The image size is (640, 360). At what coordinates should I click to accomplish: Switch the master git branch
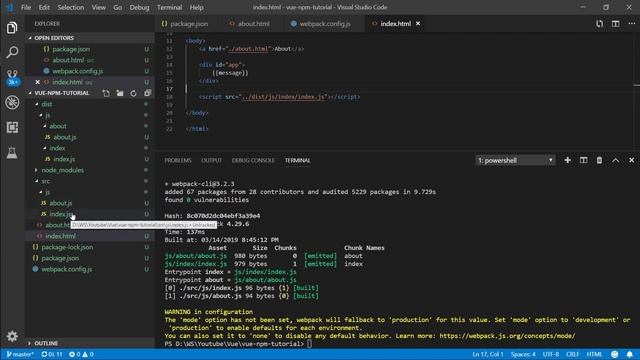click(x=20, y=354)
